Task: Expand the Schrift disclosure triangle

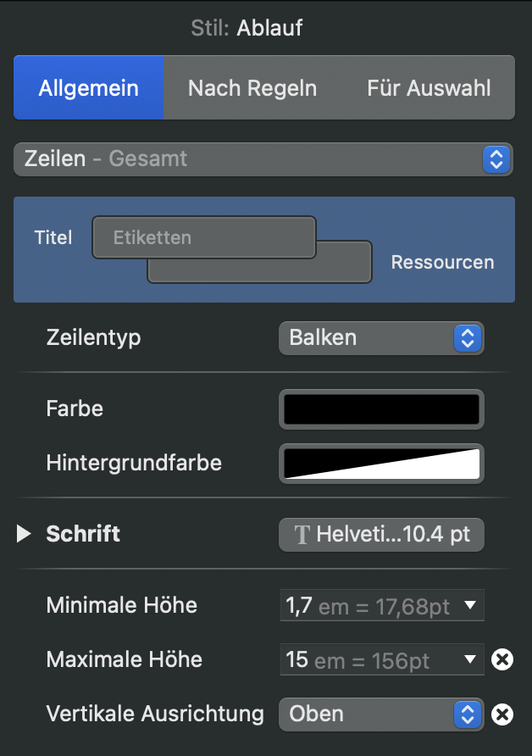Action: pyautogui.click(x=22, y=534)
